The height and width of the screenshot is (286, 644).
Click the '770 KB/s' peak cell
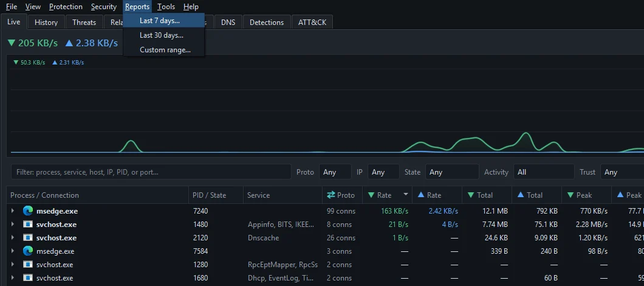pyautogui.click(x=593, y=211)
